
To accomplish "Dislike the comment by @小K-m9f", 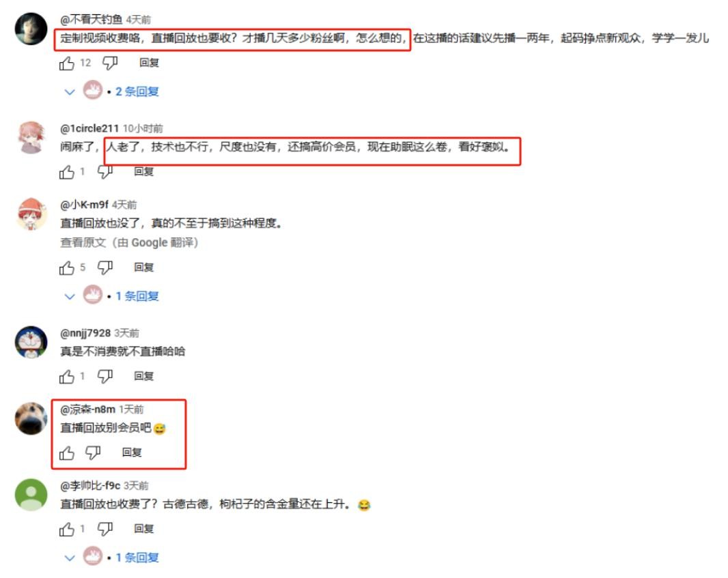I will click(x=105, y=268).
